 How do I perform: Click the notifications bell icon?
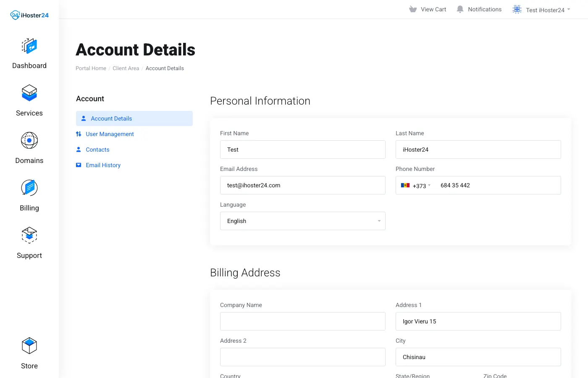coord(460,9)
